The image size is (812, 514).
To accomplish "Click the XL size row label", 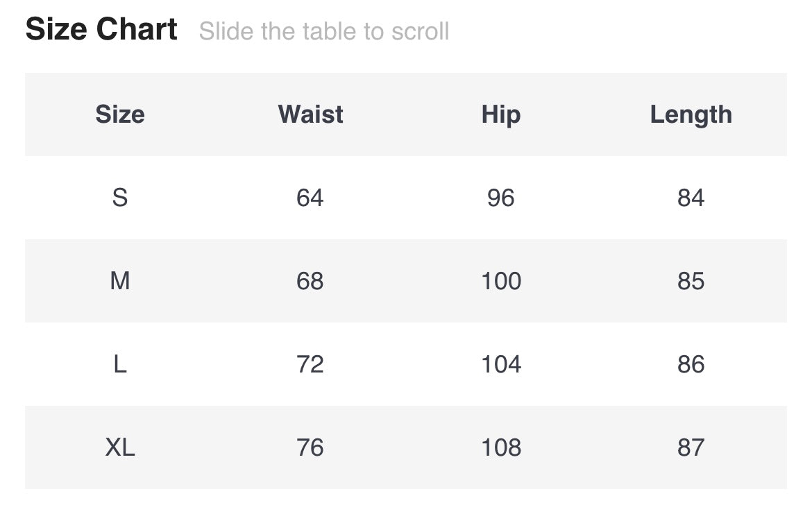I will 120,447.
